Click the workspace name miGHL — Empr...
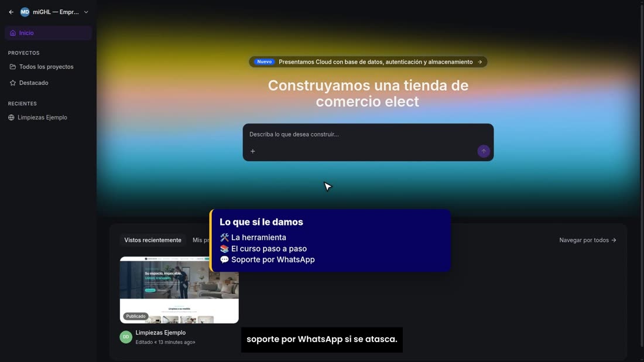 click(x=56, y=12)
